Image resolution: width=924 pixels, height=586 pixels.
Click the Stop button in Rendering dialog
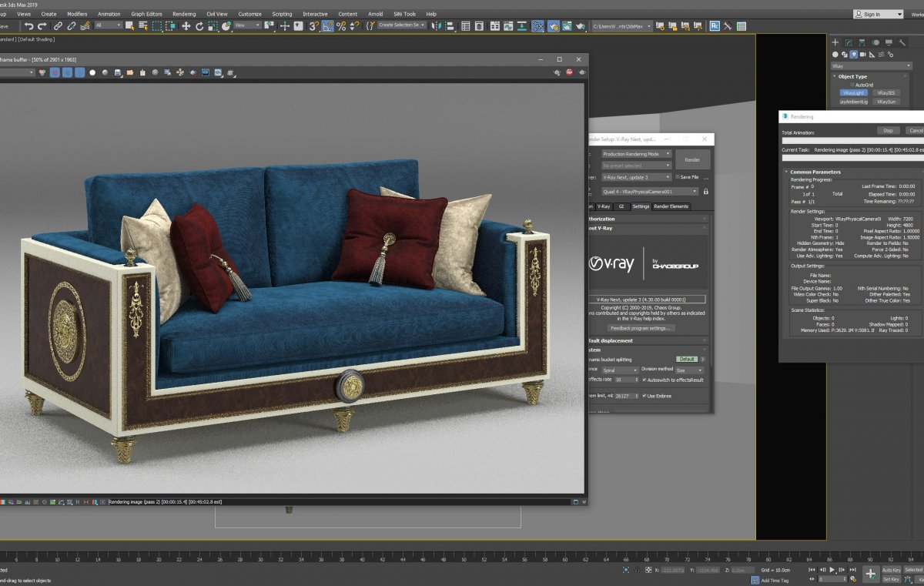click(x=888, y=130)
